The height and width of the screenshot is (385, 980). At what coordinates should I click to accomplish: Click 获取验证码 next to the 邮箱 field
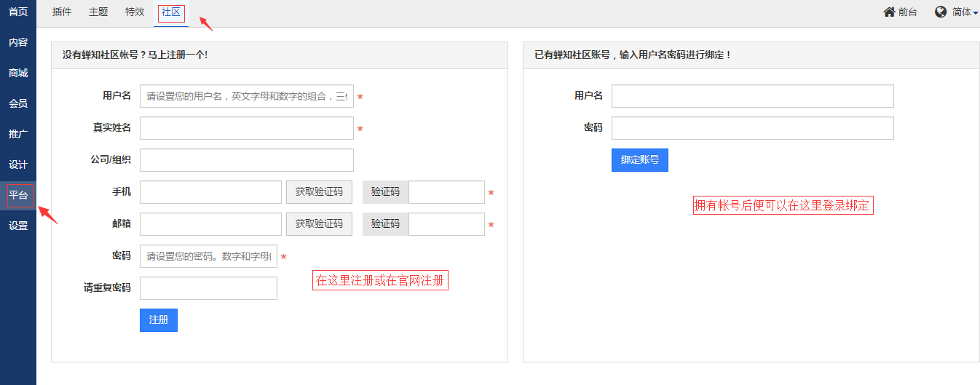tap(319, 224)
